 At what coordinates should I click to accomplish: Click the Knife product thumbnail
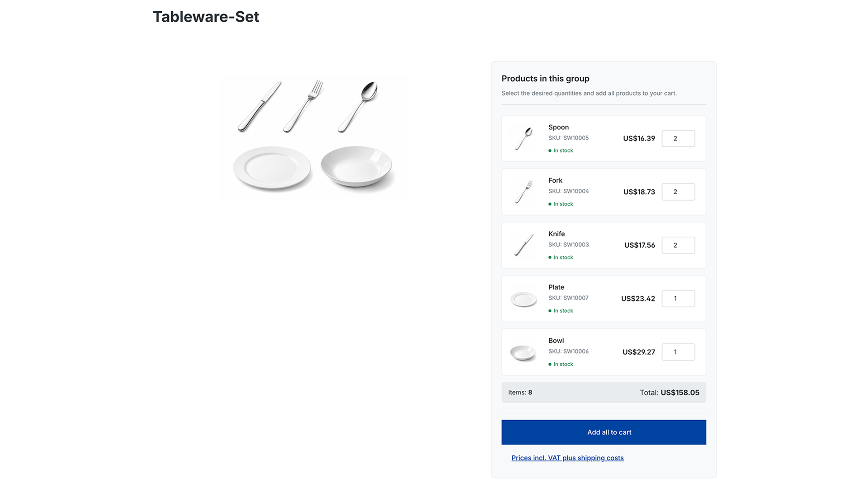pos(524,245)
